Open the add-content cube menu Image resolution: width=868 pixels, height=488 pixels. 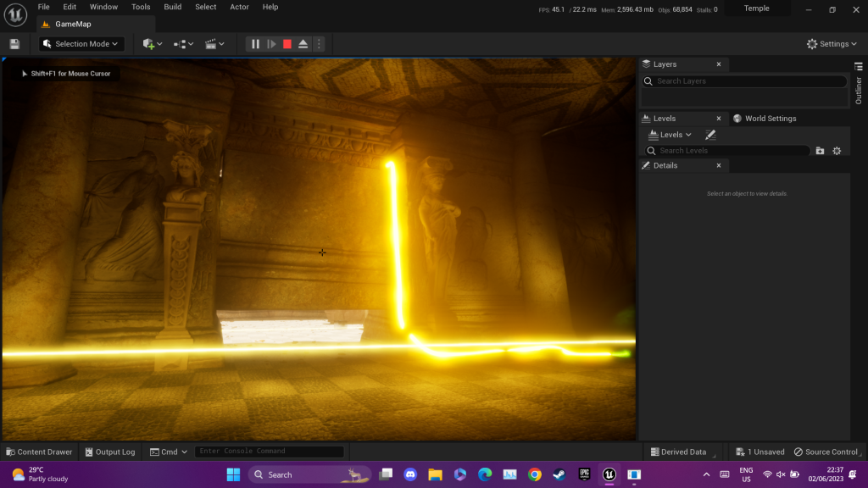153,44
